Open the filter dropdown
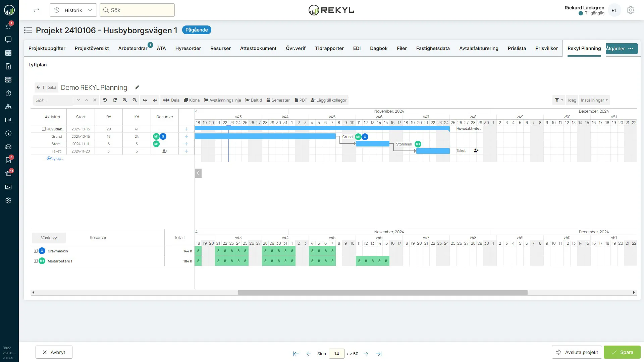The image size is (644, 362). [x=559, y=100]
